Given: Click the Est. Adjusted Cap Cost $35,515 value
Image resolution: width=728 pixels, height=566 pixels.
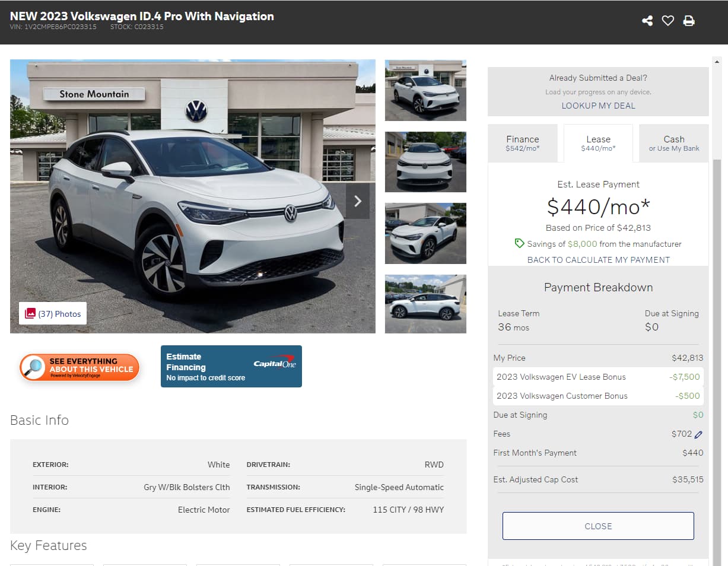Looking at the screenshot, I should 688,479.
